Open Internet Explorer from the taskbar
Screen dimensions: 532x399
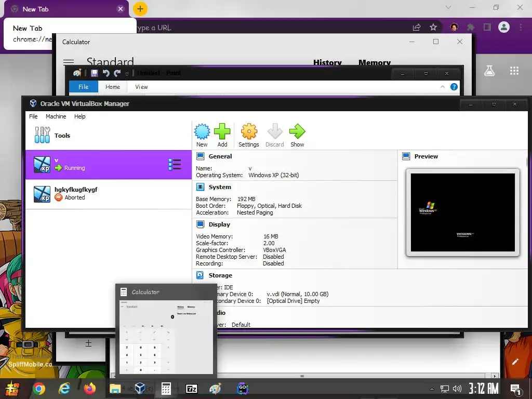click(64, 389)
